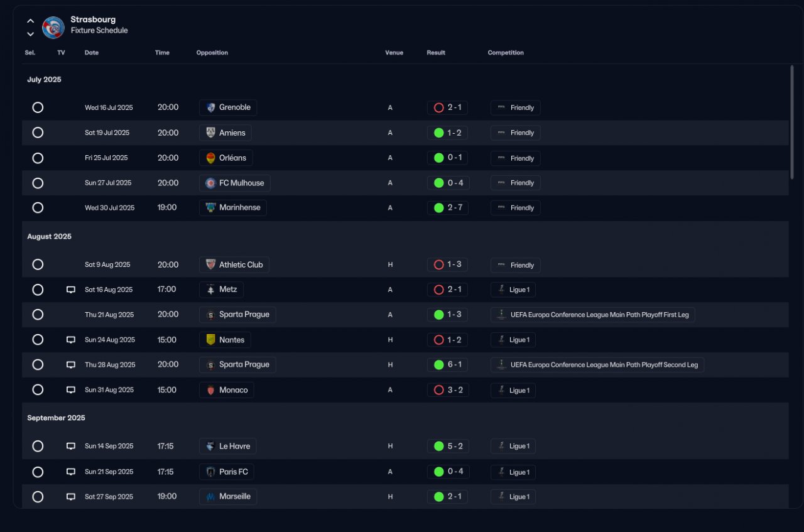Click the red loss indicator for Nantes result

pos(439,340)
